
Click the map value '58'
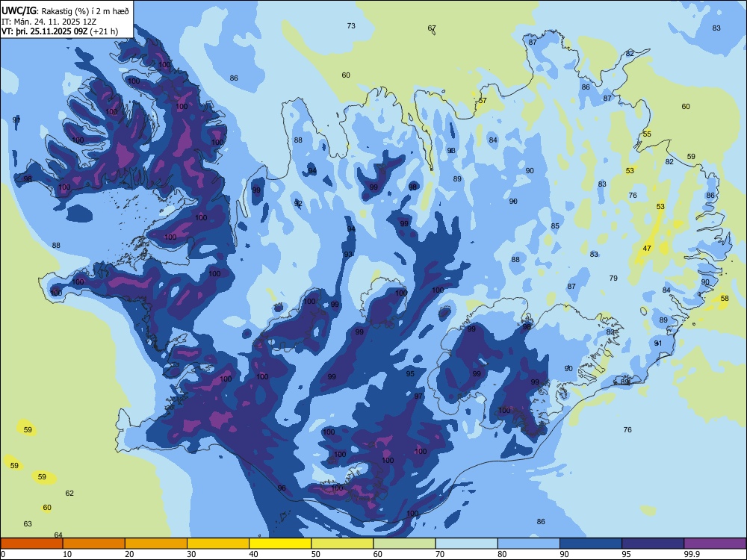tap(725, 298)
